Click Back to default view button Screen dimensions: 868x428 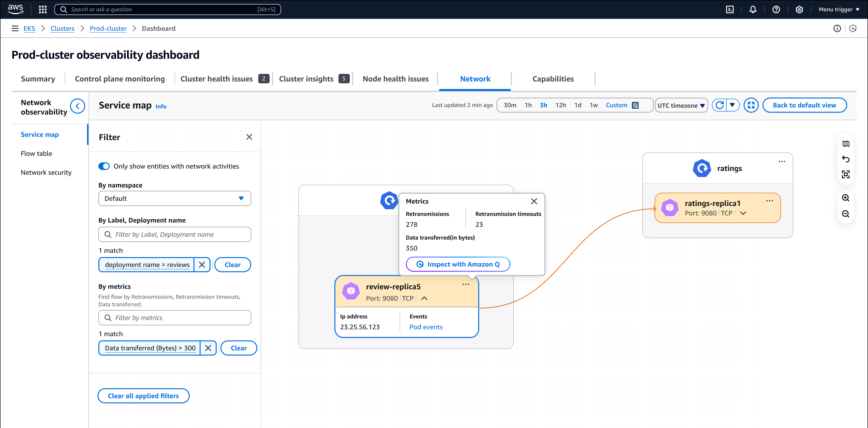pyautogui.click(x=804, y=105)
